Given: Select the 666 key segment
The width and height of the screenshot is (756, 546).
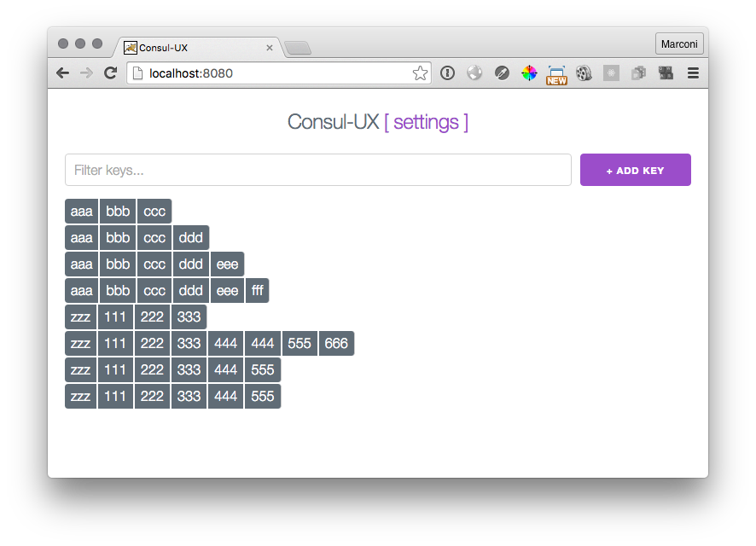Looking at the screenshot, I should 336,343.
